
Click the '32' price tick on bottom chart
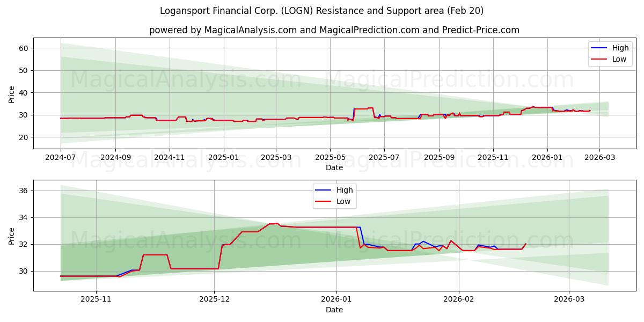[x=25, y=244]
